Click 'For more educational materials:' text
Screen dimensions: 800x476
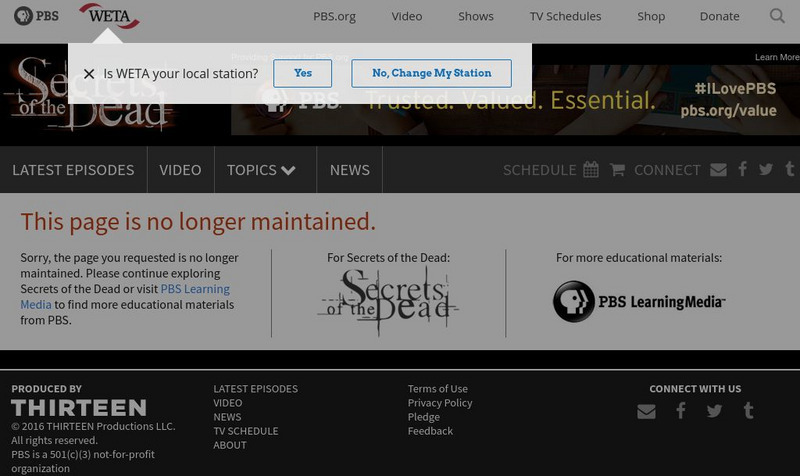coord(639,258)
